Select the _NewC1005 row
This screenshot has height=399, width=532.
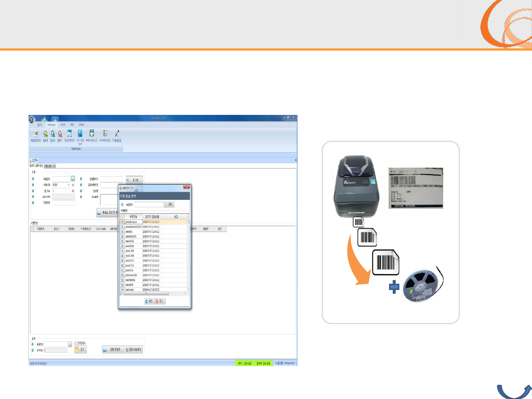(154, 251)
